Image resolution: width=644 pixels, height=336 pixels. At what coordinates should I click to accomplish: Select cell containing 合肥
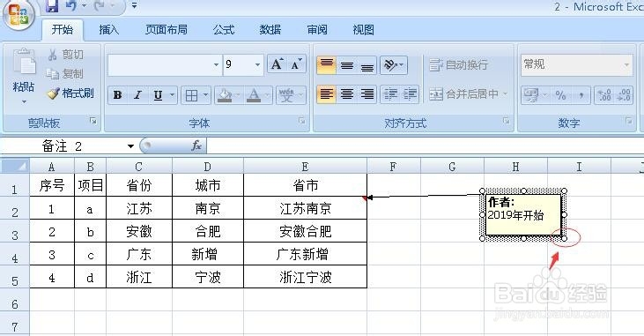pos(208,231)
